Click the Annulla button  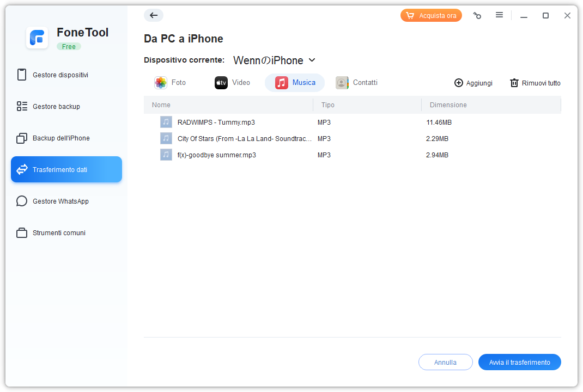(445, 362)
